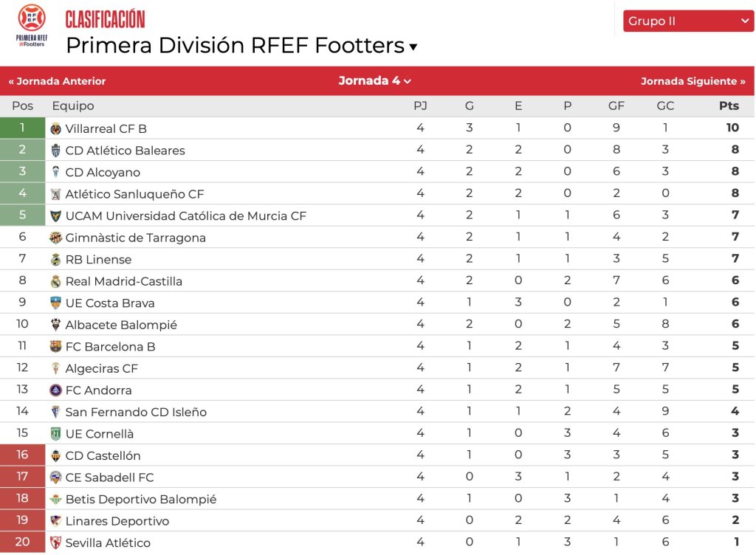
Task: Click the Betis Deportivo Balompié crest icon
Action: coord(56,499)
